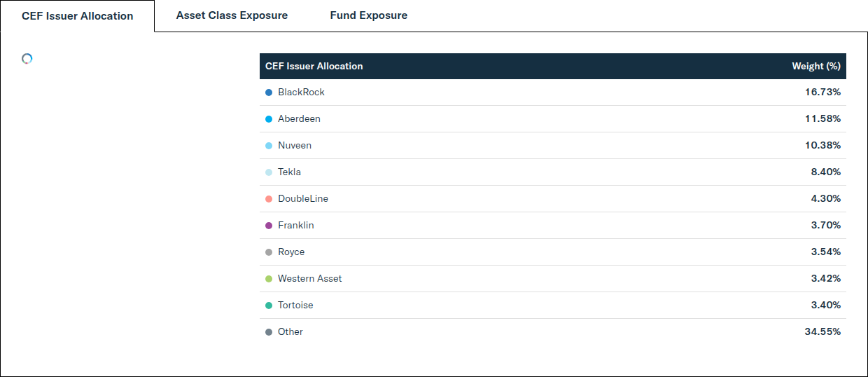Select the Aberdeen issuer name
Screen dimensions: 868x377
click(299, 118)
